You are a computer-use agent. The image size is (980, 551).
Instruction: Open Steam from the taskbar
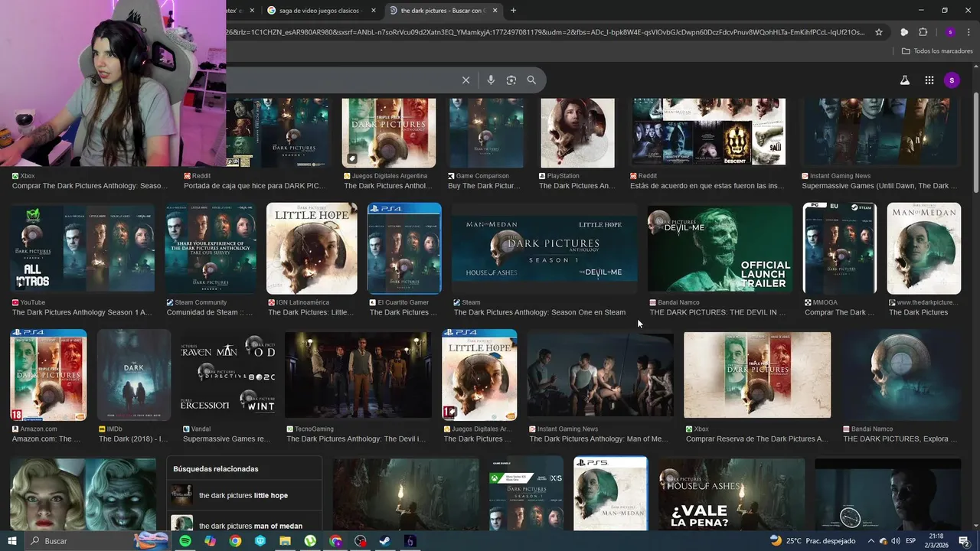[385, 541]
